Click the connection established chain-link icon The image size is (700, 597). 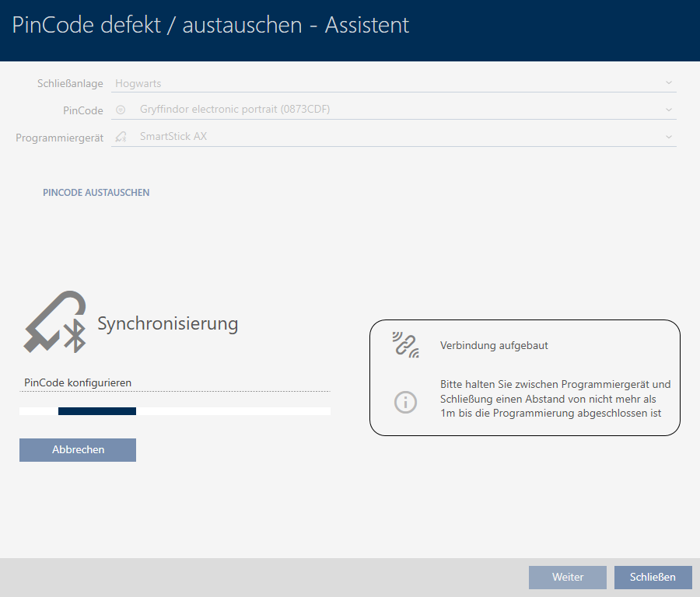click(x=405, y=345)
